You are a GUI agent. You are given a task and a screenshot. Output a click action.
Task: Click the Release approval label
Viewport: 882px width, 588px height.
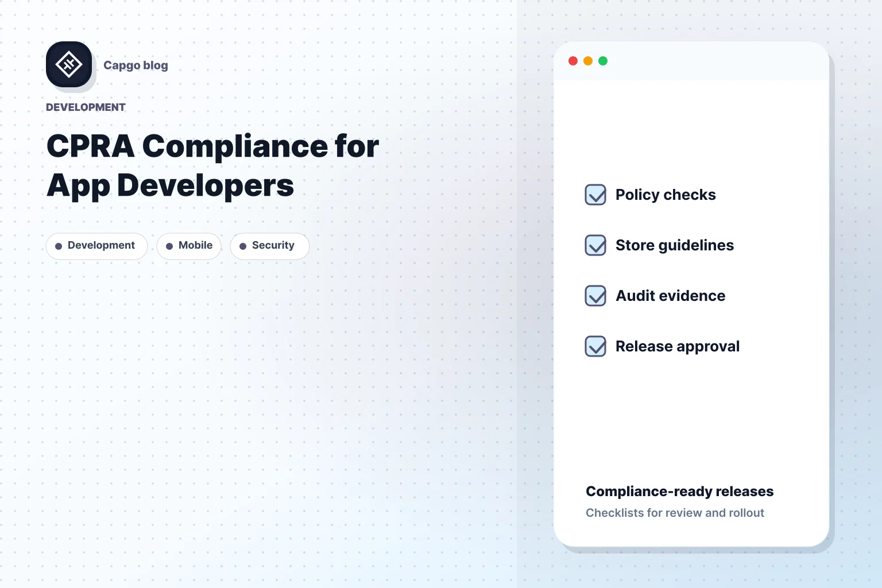point(678,347)
